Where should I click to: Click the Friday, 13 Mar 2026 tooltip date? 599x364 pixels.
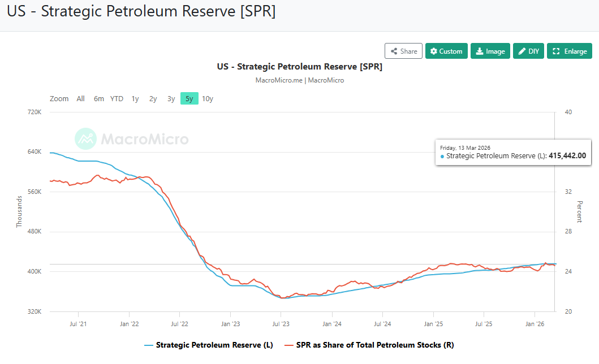[x=465, y=148]
